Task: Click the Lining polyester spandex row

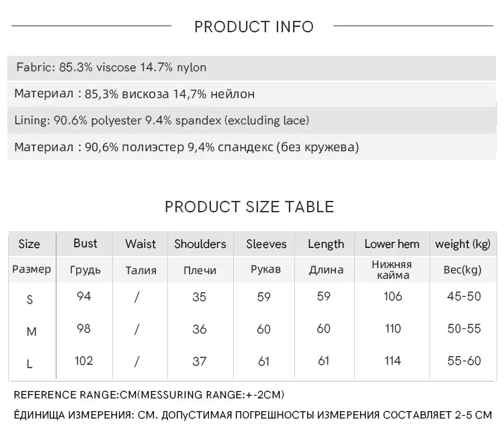Action: [252, 120]
